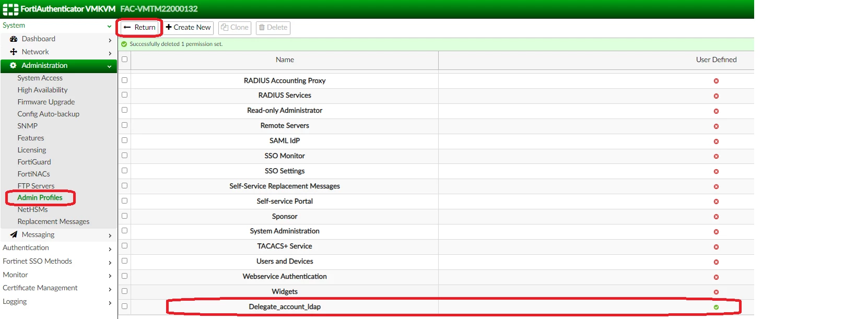Click the red status icon for Self-service Portal
Screen dimensions: 868x319
716,202
